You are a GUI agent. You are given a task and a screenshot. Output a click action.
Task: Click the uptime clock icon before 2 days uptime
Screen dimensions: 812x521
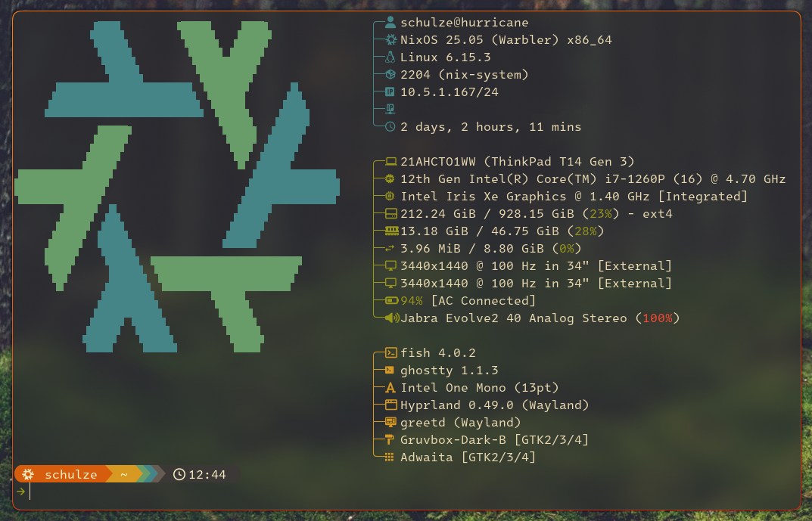pyautogui.click(x=388, y=126)
